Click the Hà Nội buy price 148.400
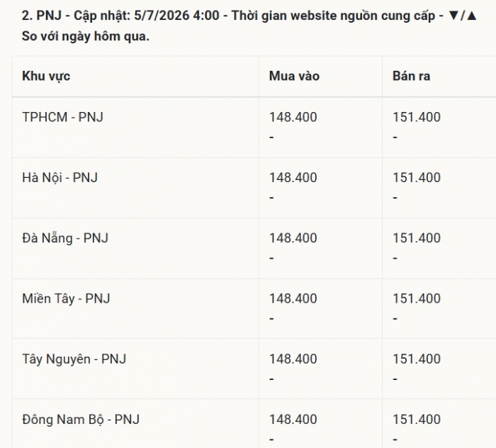Viewport: 496px width, 448px height. coord(293,177)
